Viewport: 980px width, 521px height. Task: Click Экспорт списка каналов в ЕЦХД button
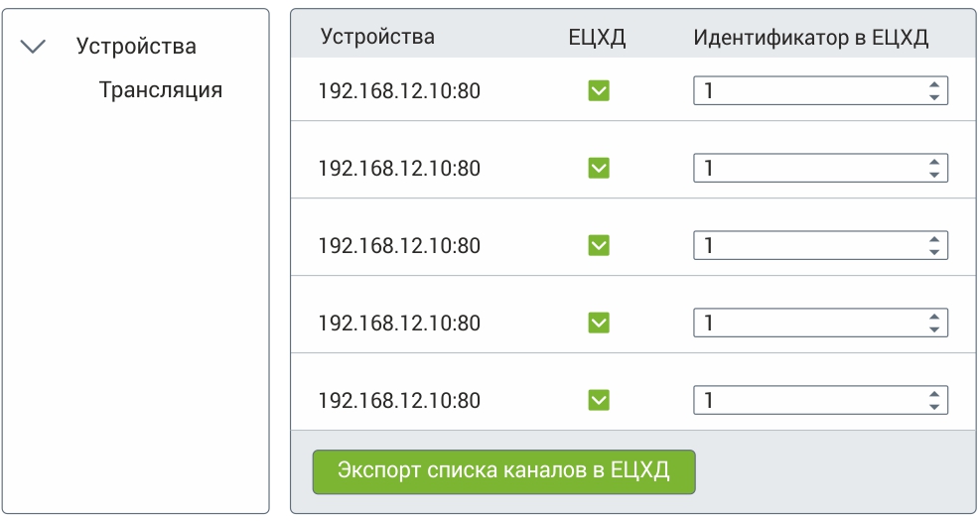pos(503,471)
